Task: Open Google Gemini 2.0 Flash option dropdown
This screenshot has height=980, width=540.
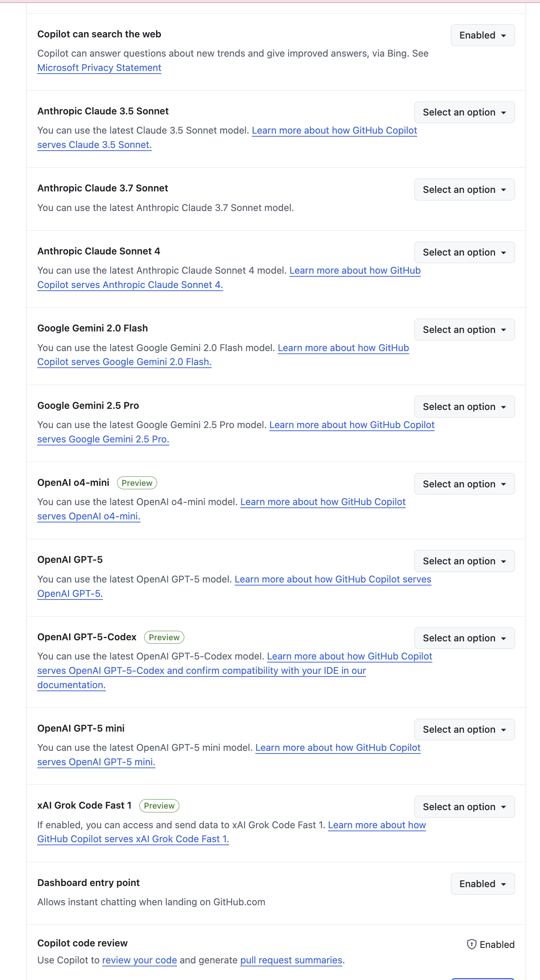Action: point(464,330)
